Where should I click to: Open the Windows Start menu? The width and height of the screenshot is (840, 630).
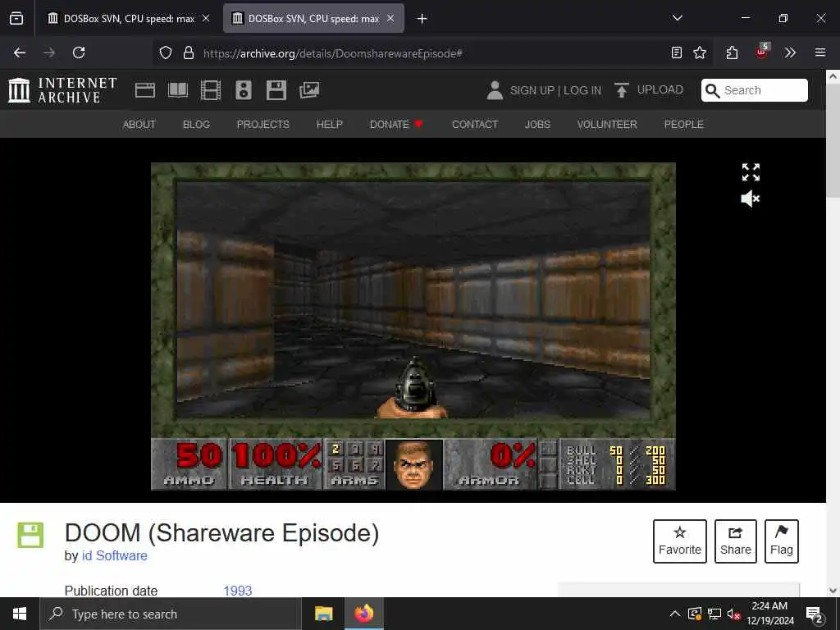(x=20, y=614)
